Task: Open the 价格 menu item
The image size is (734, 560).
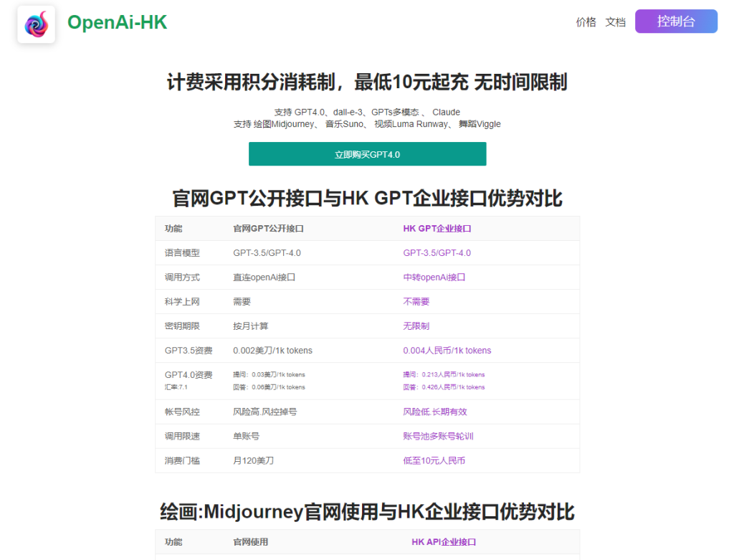Action: [x=586, y=22]
